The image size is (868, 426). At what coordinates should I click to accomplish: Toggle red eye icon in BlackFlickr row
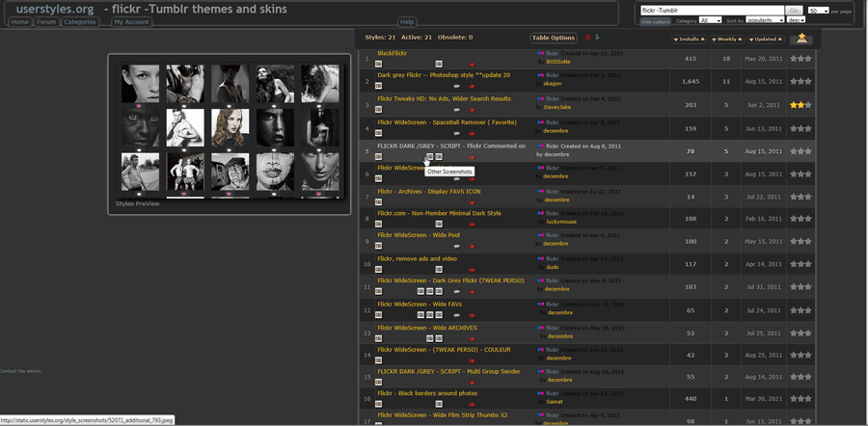(473, 65)
